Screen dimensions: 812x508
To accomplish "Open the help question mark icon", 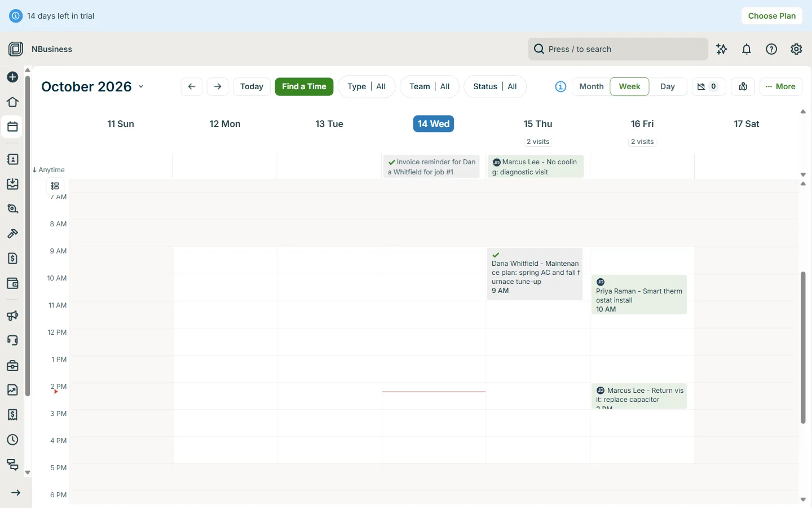I will click(x=771, y=49).
